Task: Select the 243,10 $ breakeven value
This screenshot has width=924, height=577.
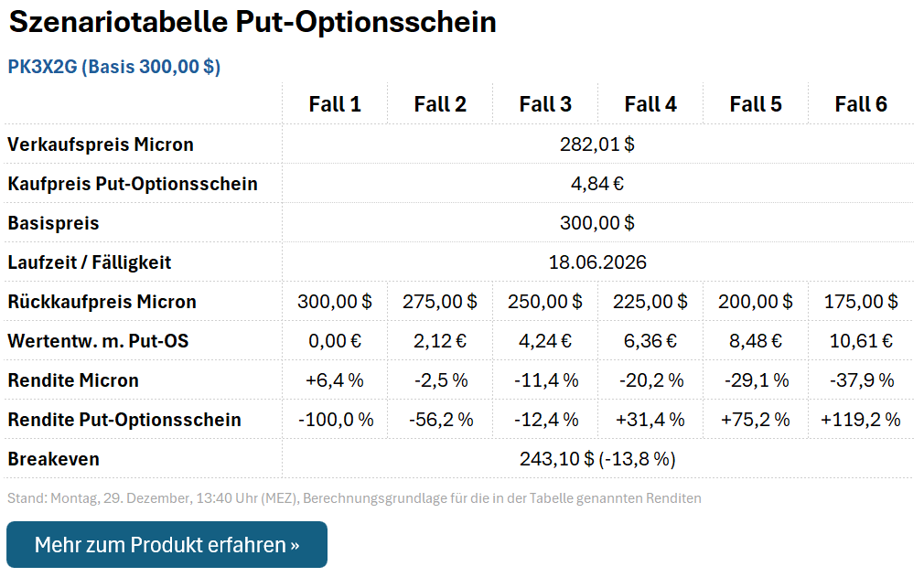Action: (x=599, y=458)
